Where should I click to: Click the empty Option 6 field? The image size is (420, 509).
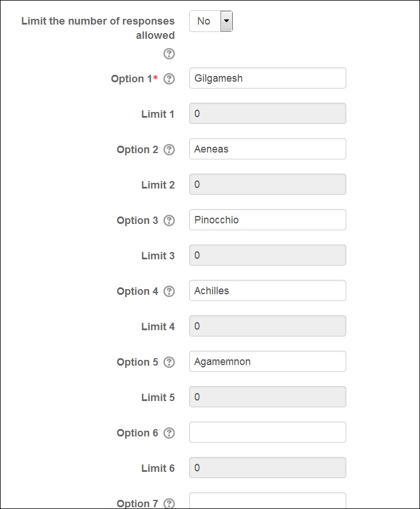(267, 432)
